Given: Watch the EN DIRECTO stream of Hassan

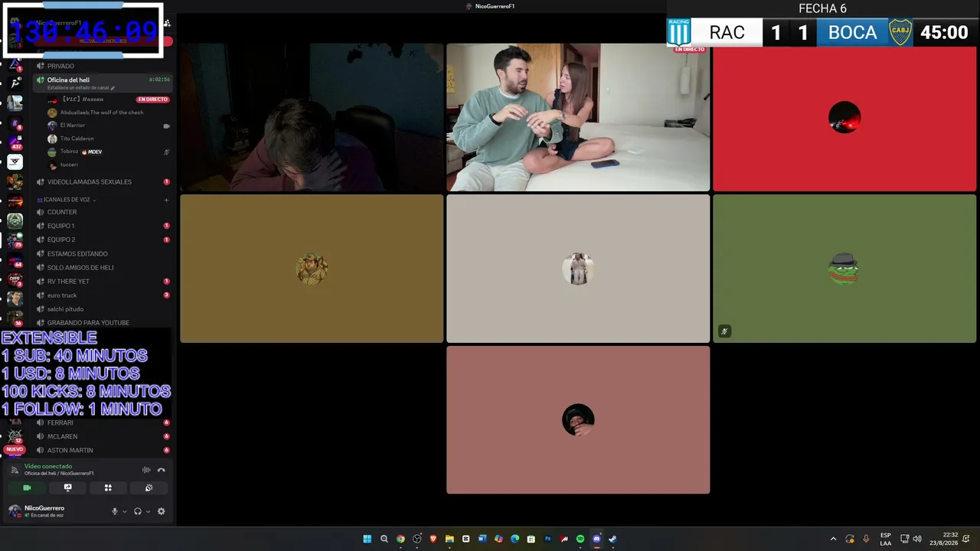Looking at the screenshot, I should pos(152,99).
